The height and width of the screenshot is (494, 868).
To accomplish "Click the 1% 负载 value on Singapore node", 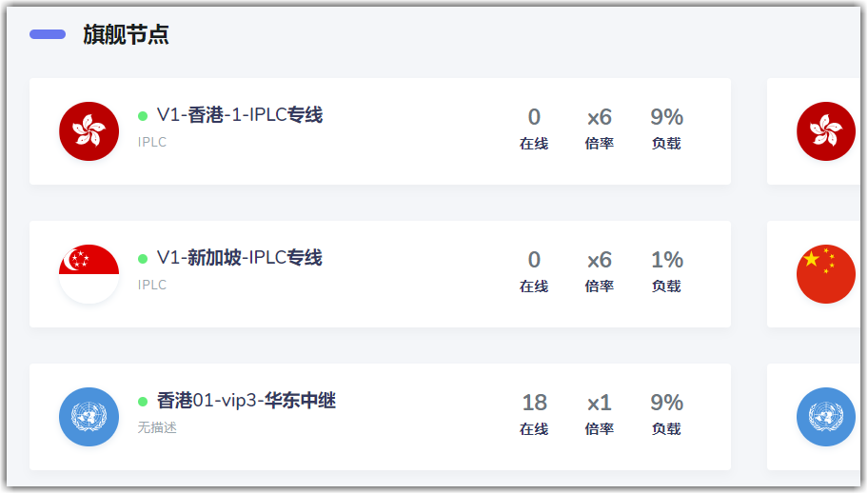I will point(666,260).
